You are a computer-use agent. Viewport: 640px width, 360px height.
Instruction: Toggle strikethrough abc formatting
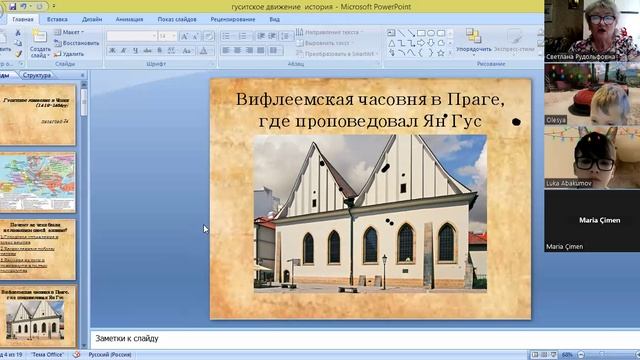(x=147, y=51)
